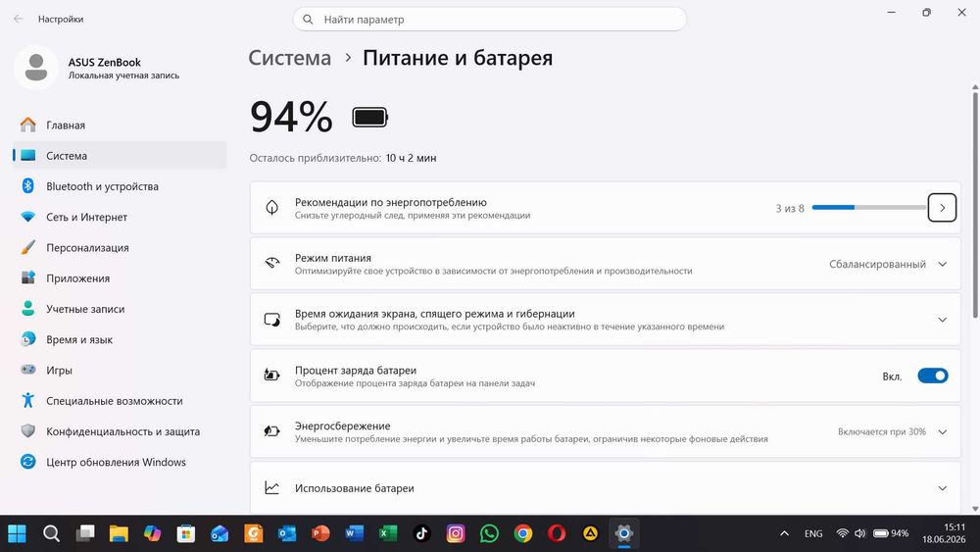Image resolution: width=980 pixels, height=552 pixels.
Task: Click the Конфиденциальность и защита shield icon
Action: [x=28, y=430]
